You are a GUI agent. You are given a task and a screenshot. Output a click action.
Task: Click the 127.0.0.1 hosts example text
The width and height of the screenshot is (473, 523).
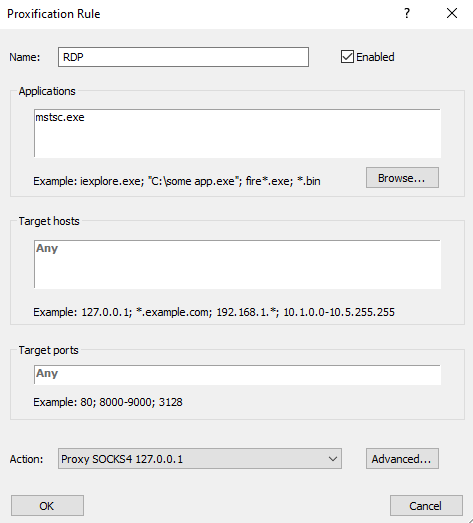(106, 312)
